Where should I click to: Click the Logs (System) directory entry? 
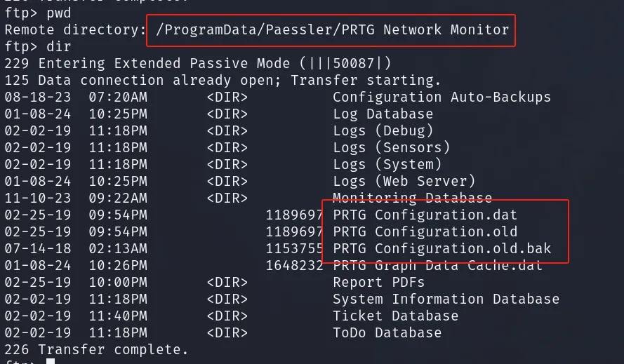click(x=387, y=164)
